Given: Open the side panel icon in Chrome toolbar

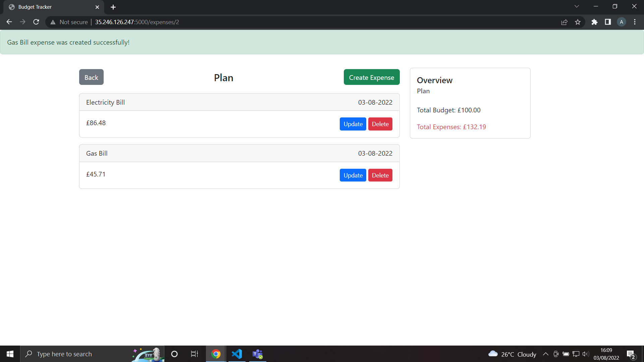Looking at the screenshot, I should pyautogui.click(x=608, y=22).
